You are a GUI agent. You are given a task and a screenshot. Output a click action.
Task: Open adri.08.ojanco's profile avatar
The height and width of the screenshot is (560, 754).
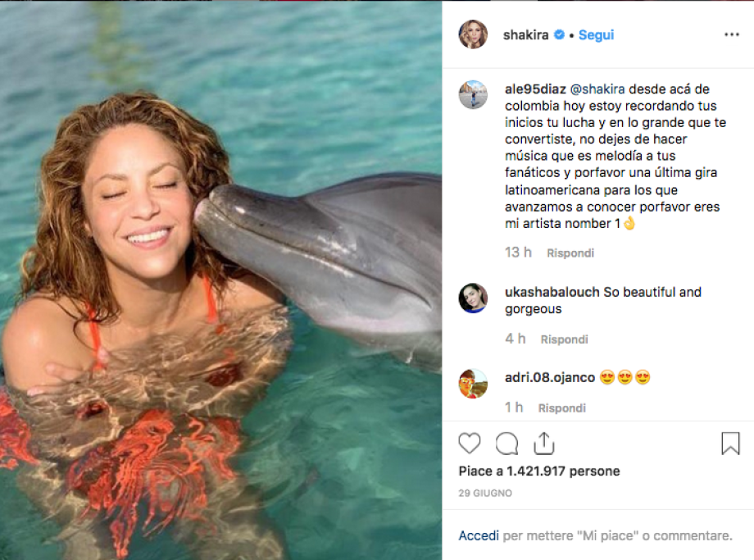tap(473, 384)
